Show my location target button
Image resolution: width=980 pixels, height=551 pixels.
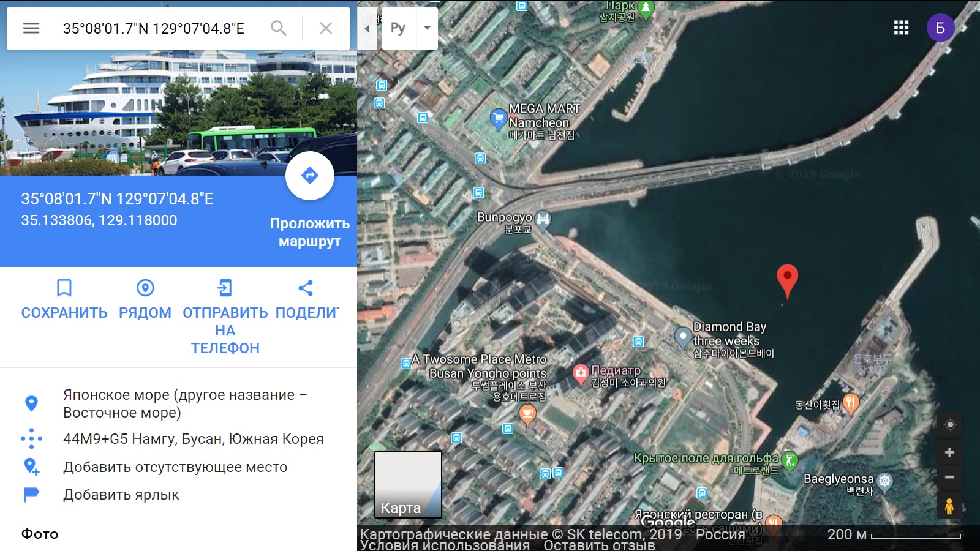click(x=949, y=424)
